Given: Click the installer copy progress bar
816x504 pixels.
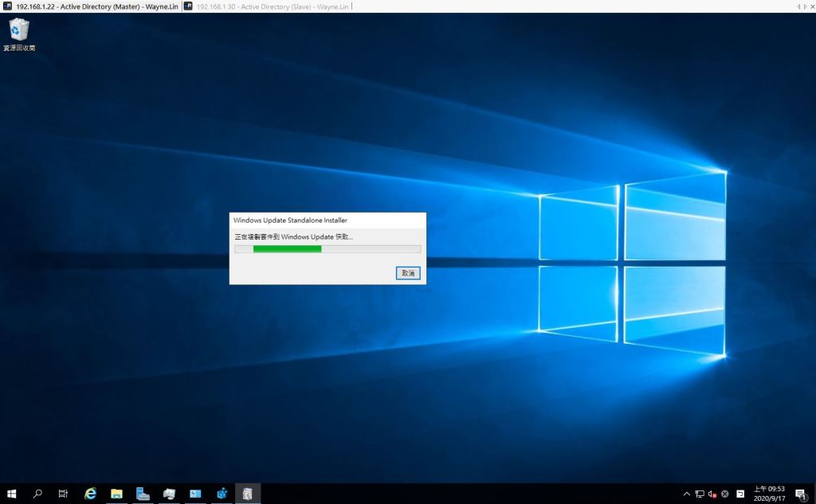Looking at the screenshot, I should [328, 249].
